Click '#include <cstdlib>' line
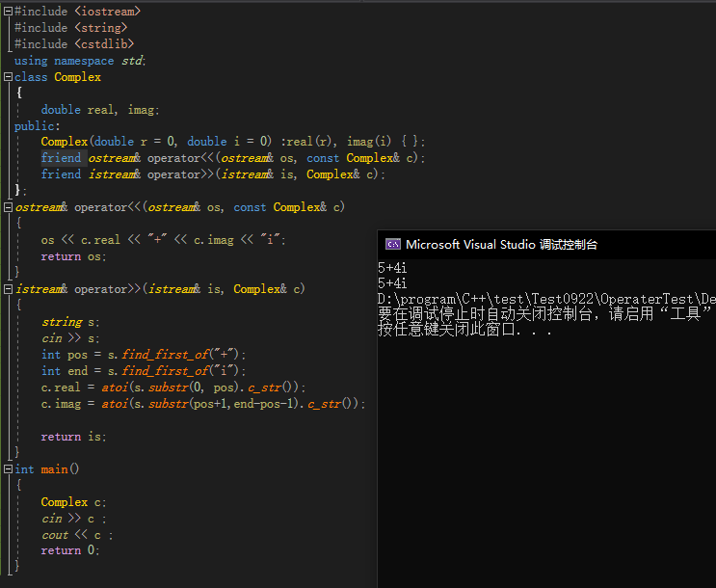The height and width of the screenshot is (588, 716). 74,44
